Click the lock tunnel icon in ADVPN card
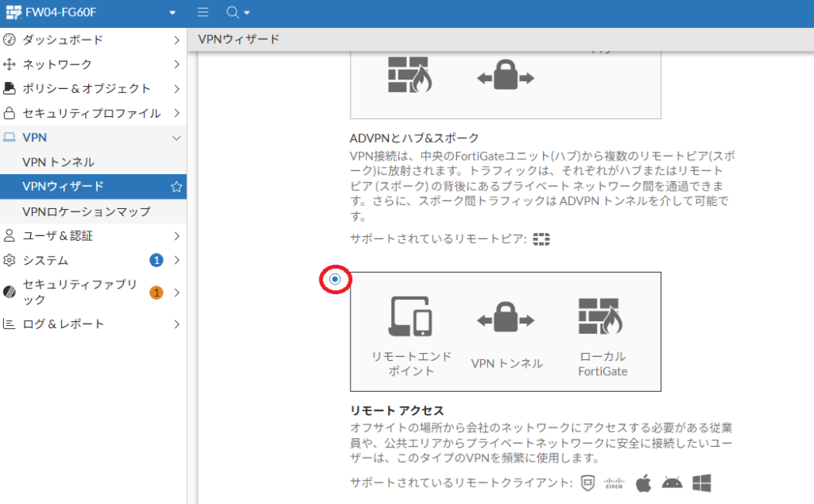814x504 pixels. (506, 76)
